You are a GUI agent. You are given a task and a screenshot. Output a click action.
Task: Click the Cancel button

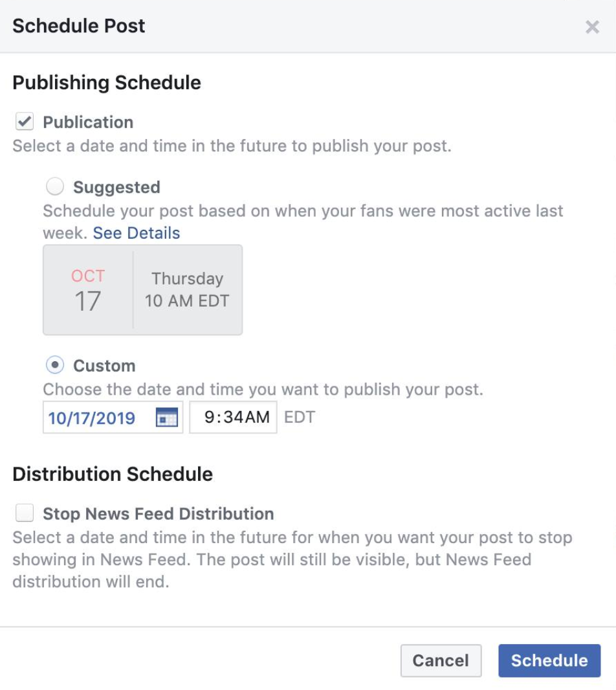[441, 660]
